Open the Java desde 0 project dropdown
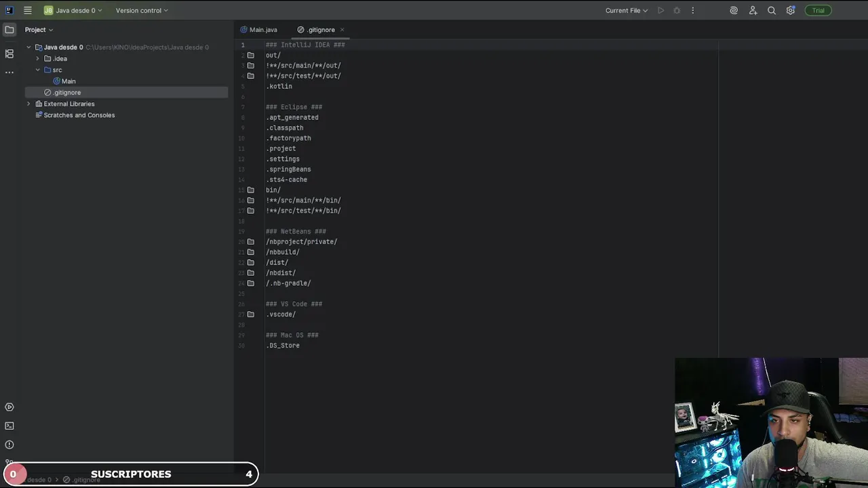 coord(73,10)
